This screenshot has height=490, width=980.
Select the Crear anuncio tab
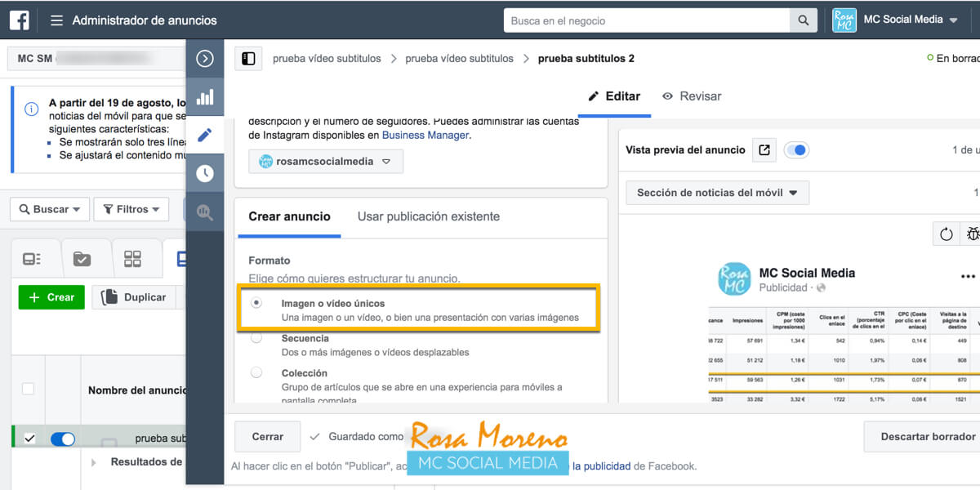click(x=289, y=217)
